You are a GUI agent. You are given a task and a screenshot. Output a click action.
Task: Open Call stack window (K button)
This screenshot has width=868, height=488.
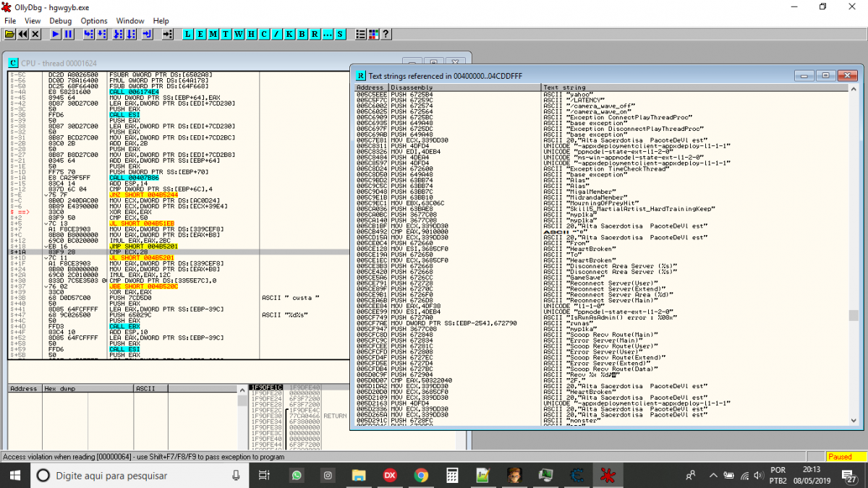pos(289,34)
